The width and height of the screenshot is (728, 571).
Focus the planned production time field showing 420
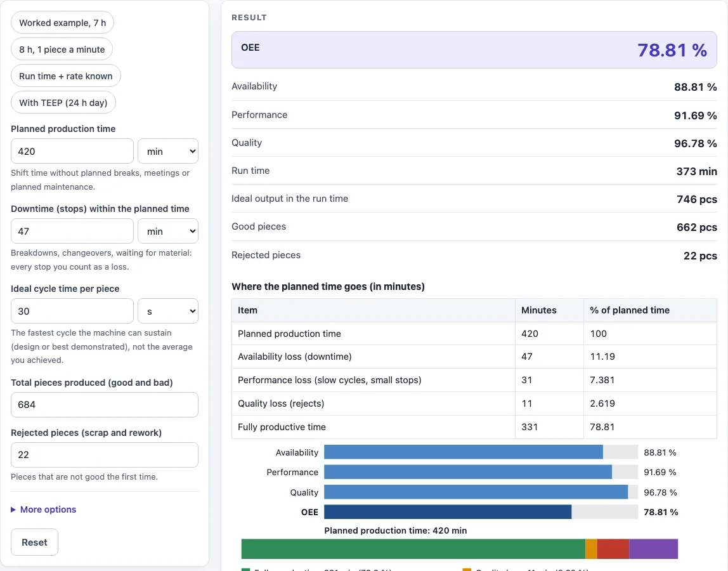coord(72,151)
